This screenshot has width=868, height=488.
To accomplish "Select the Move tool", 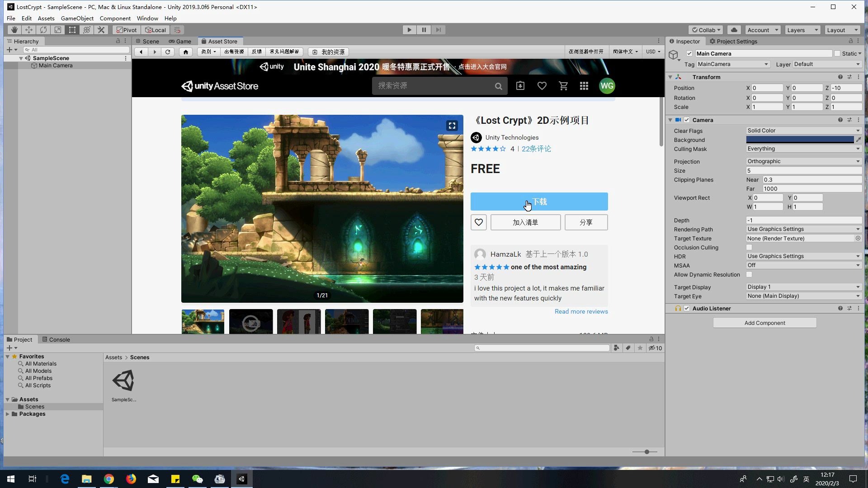I will [x=29, y=30].
